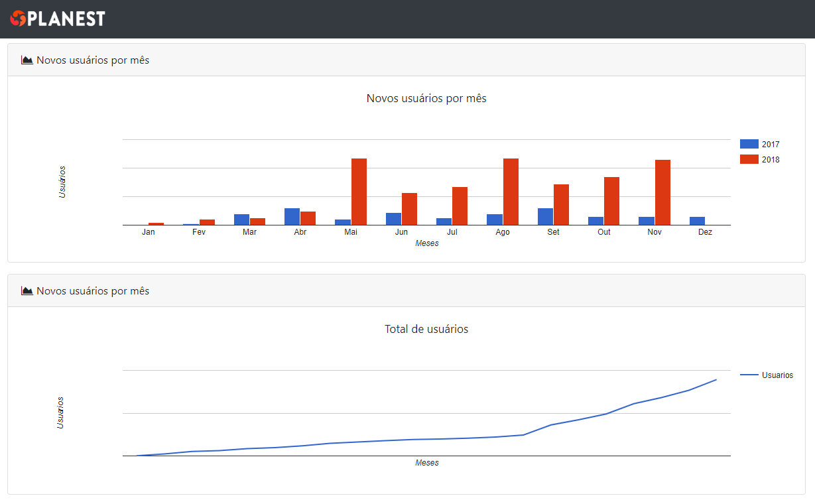Click the chart icon in the first panel header
This screenshot has height=504, width=815.
27,60
